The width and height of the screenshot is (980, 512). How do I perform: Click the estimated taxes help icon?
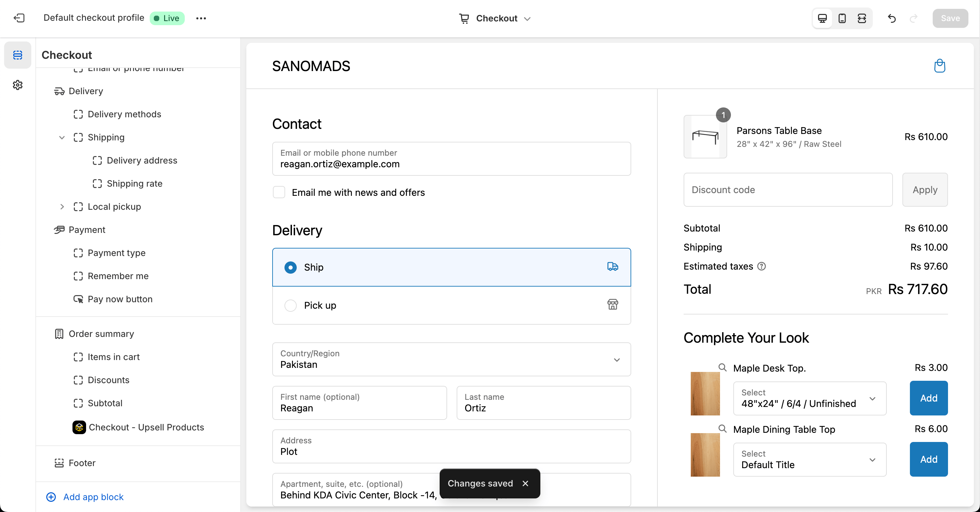pyautogui.click(x=761, y=266)
